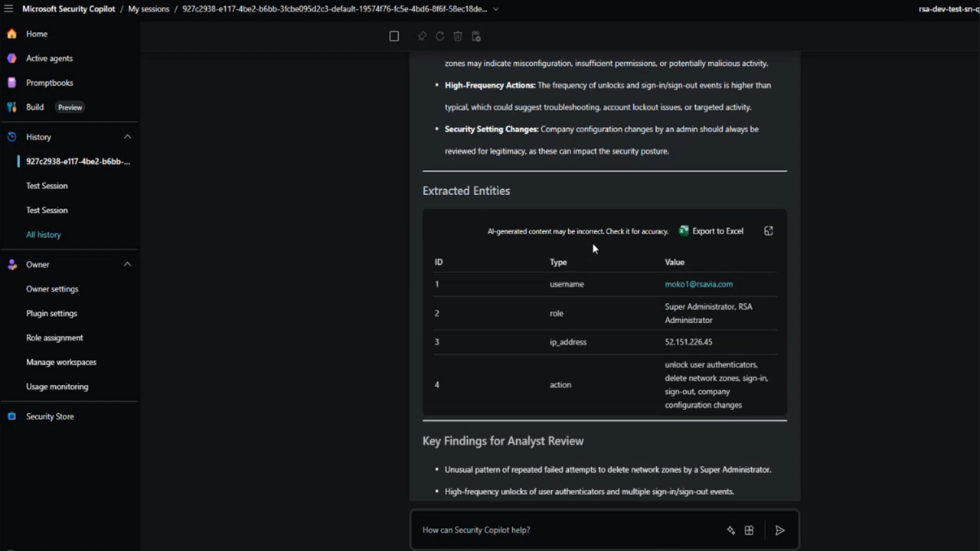Click the delete trash icon in toolbar
The width and height of the screenshot is (980, 551).
(458, 36)
